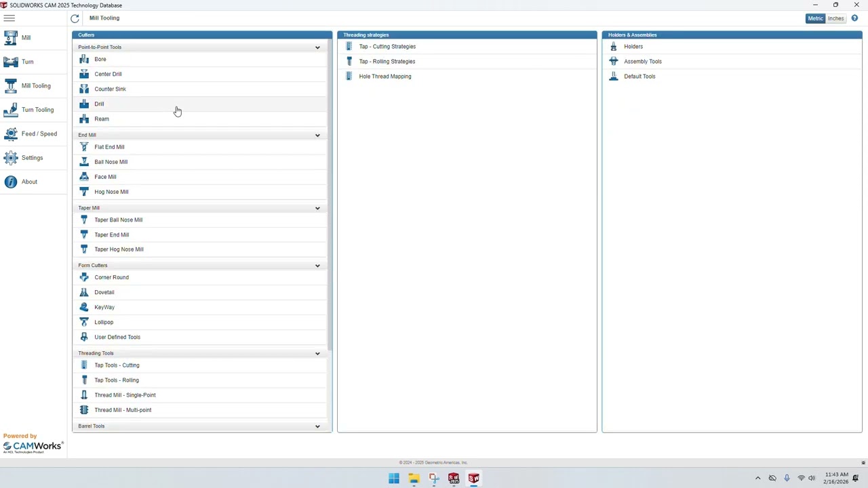This screenshot has width=868, height=488.
Task: Collapse the Point-to-Point Tools group
Action: pyautogui.click(x=317, y=47)
